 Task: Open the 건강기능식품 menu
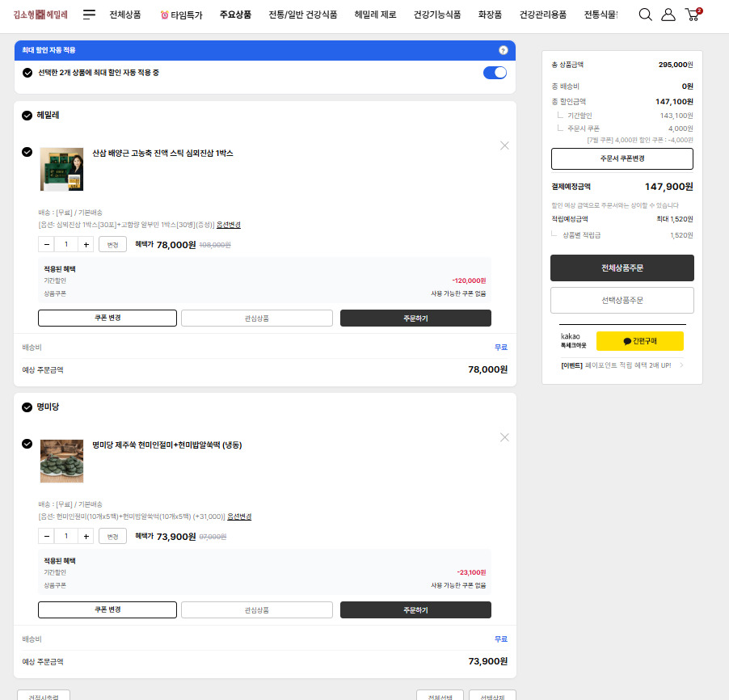point(437,15)
